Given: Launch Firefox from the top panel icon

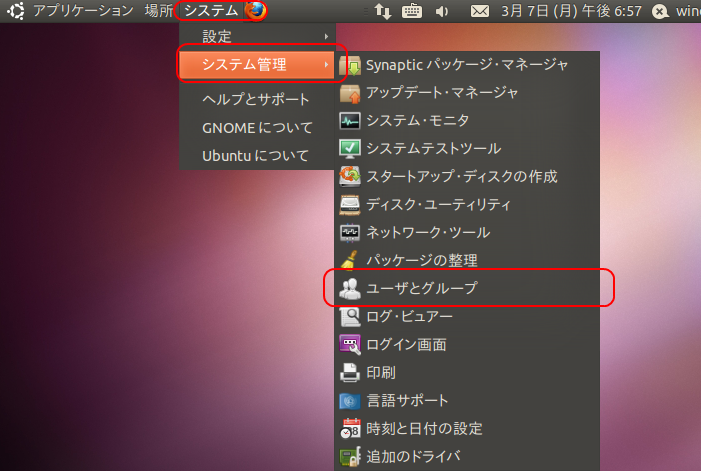Looking at the screenshot, I should click(256, 10).
